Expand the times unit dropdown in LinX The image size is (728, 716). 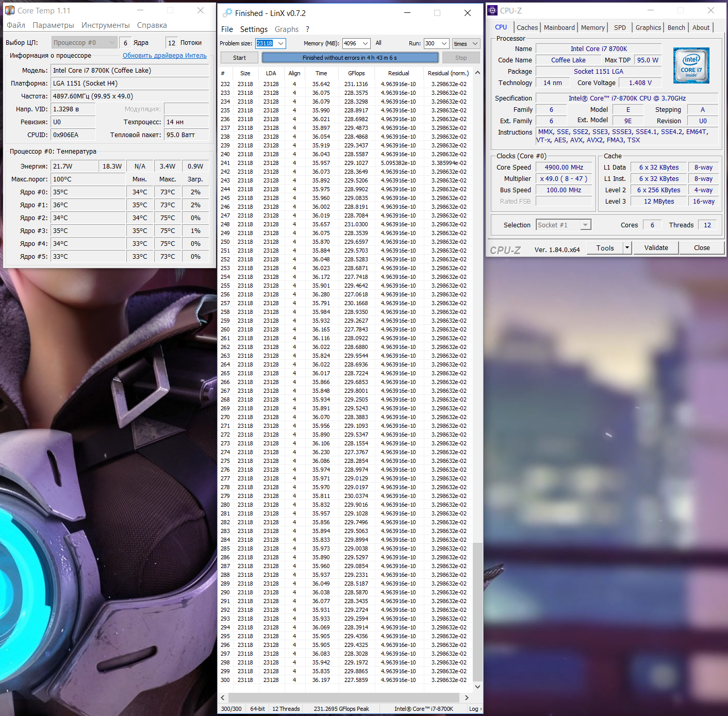point(475,43)
